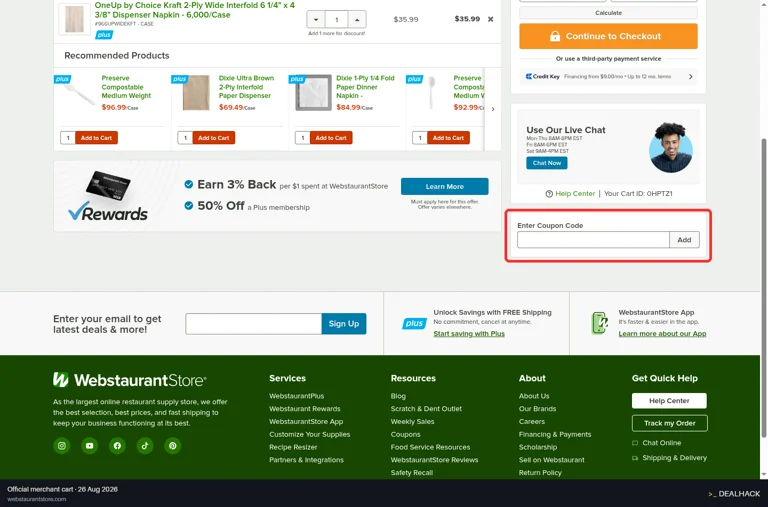This screenshot has width=768, height=507.
Task: Open Return Policy footer link
Action: [540, 472]
